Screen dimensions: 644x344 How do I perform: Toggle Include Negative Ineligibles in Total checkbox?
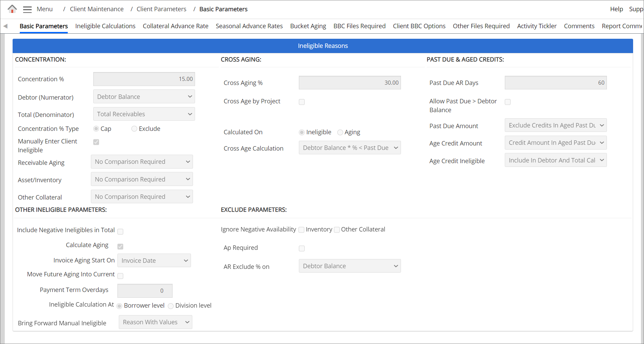120,231
